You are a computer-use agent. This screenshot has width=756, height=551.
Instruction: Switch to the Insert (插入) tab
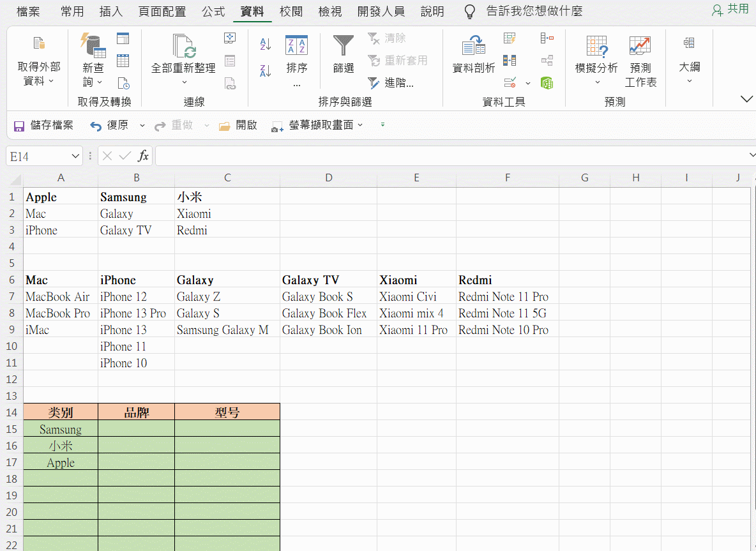pyautogui.click(x=111, y=11)
